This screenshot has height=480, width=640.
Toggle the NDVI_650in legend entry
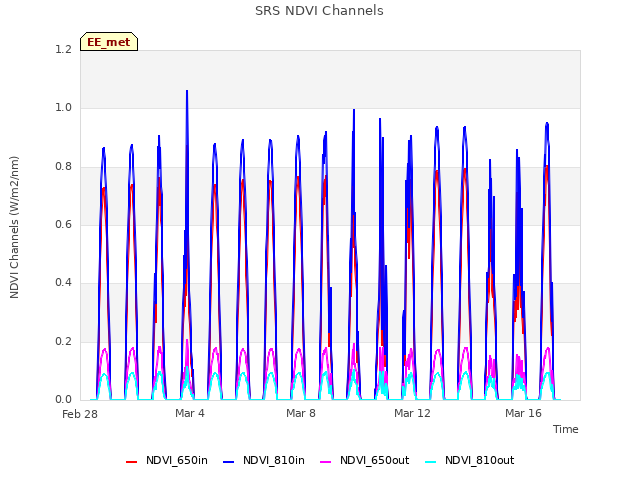pos(167,460)
